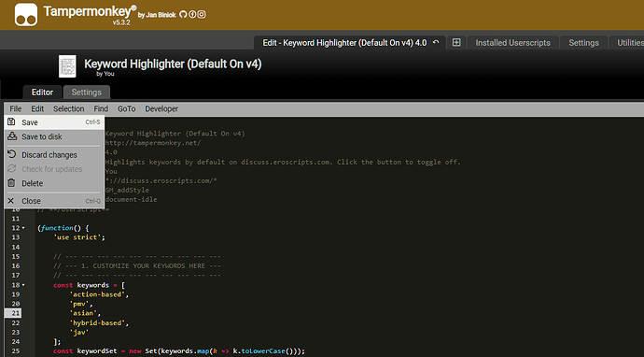Click the Close X icon in File menu
Viewport: 644px width, 357px height.
[x=11, y=201]
